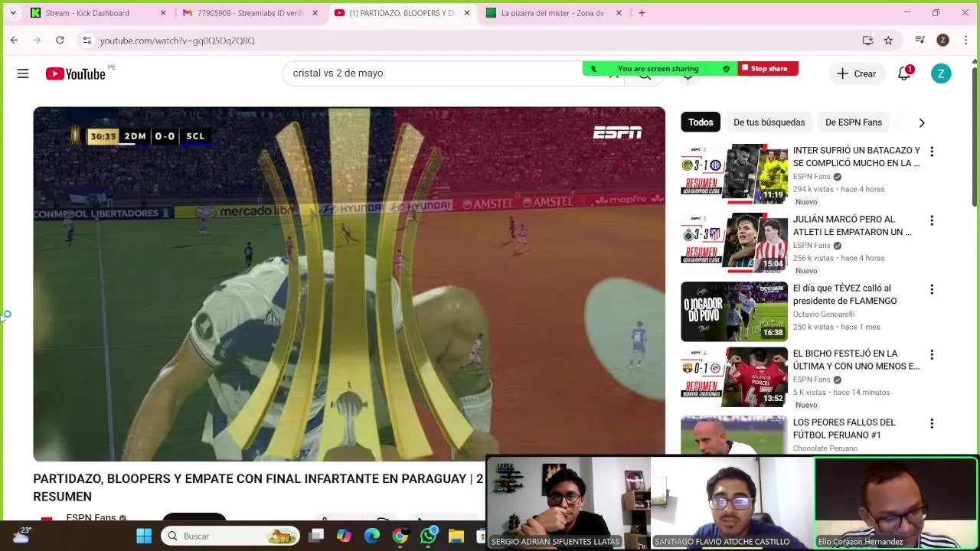Launch Copilot from the taskbar
Image resolution: width=980 pixels, height=551 pixels.
(344, 536)
